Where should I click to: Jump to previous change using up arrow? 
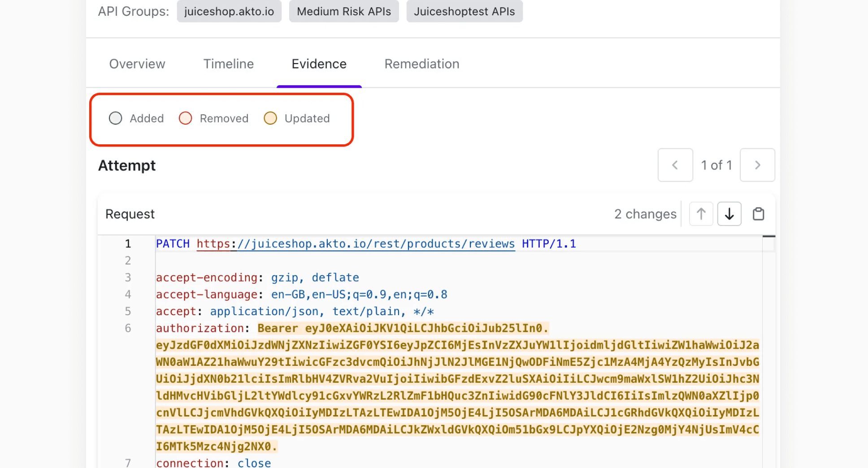701,214
